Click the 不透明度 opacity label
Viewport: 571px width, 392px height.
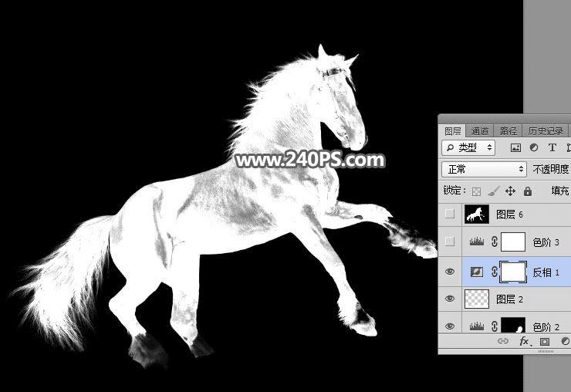[551, 170]
